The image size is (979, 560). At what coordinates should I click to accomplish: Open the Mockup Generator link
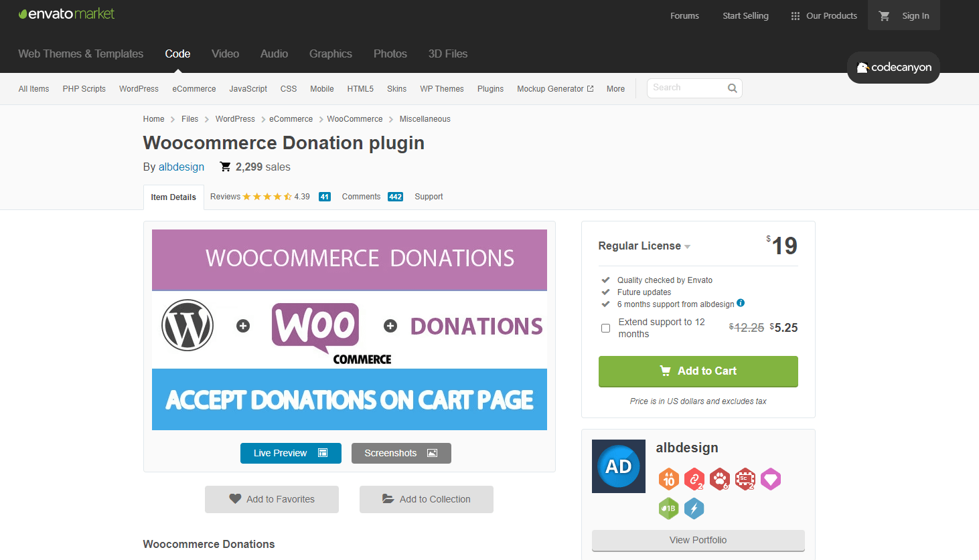tap(555, 89)
